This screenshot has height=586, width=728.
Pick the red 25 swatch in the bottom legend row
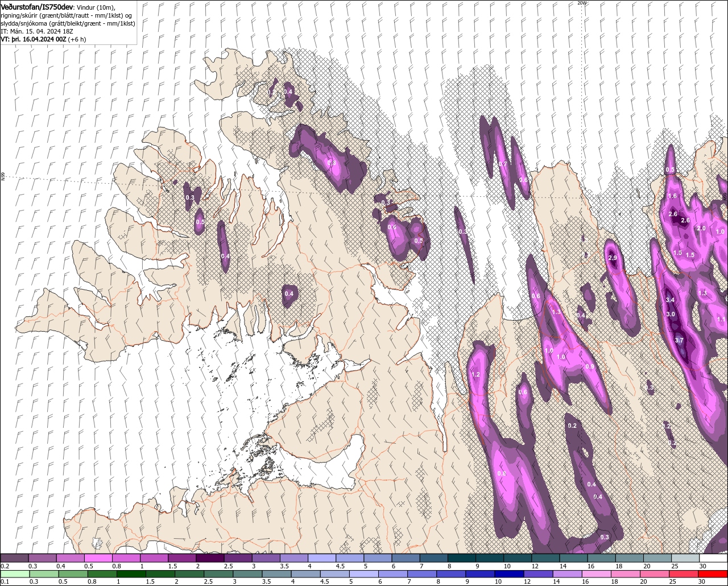pyautogui.click(x=684, y=574)
